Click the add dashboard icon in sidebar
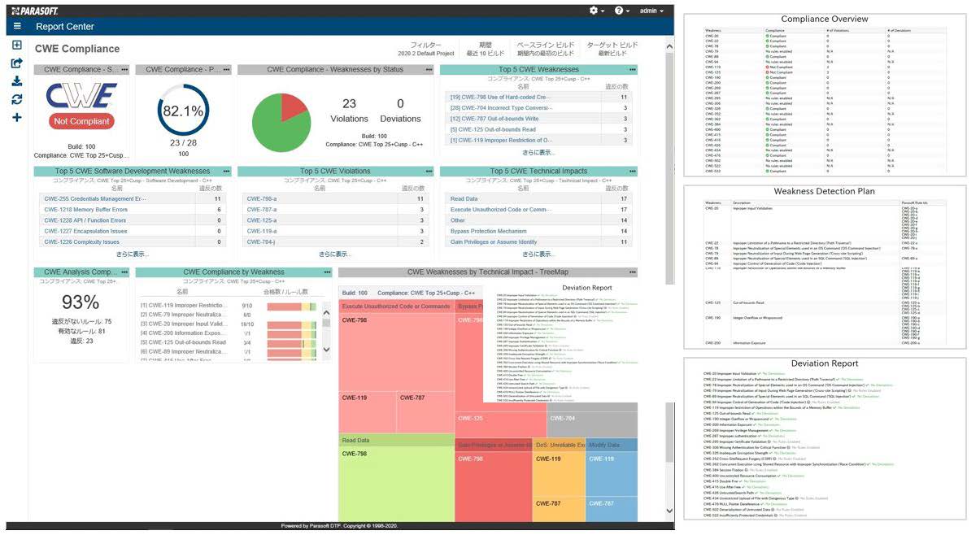The width and height of the screenshot is (980, 535). tap(17, 46)
